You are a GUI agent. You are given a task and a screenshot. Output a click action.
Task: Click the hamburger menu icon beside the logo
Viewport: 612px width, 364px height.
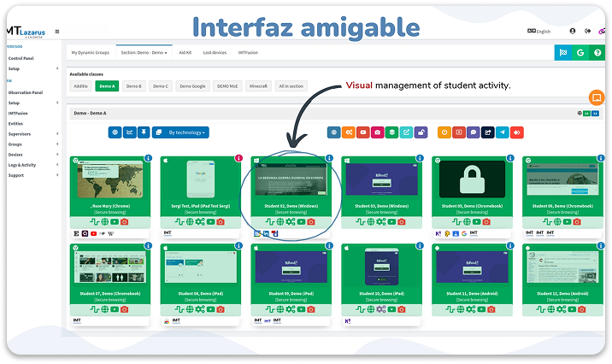57,32
